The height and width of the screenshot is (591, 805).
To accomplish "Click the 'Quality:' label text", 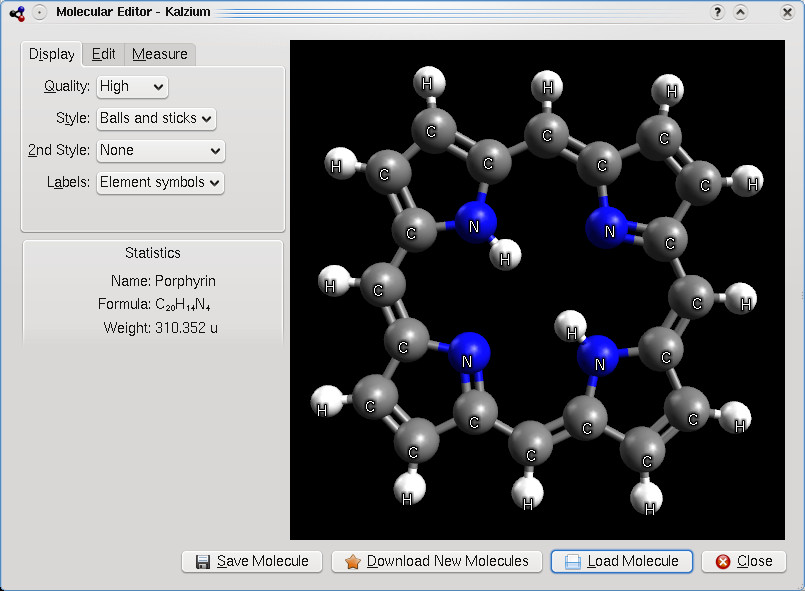I will pyautogui.click(x=67, y=86).
